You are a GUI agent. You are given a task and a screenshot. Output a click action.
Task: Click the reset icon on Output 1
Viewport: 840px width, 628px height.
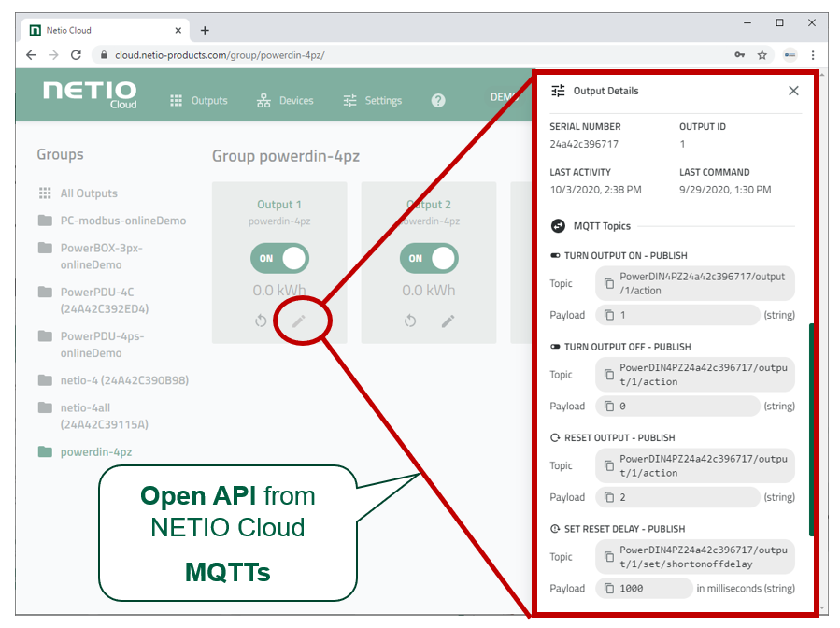(x=261, y=321)
